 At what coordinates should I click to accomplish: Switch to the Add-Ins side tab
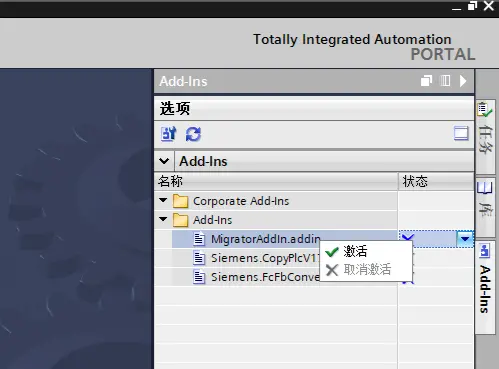(x=485, y=287)
